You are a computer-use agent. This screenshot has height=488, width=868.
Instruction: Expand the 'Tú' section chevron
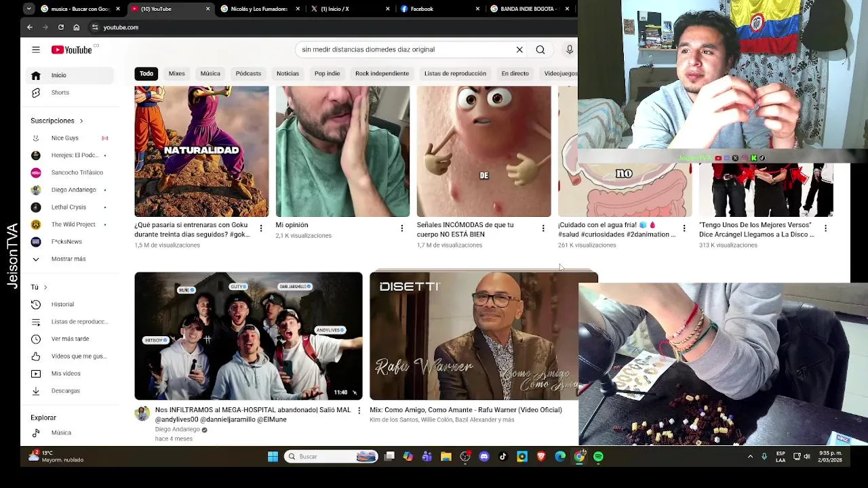pyautogui.click(x=45, y=287)
